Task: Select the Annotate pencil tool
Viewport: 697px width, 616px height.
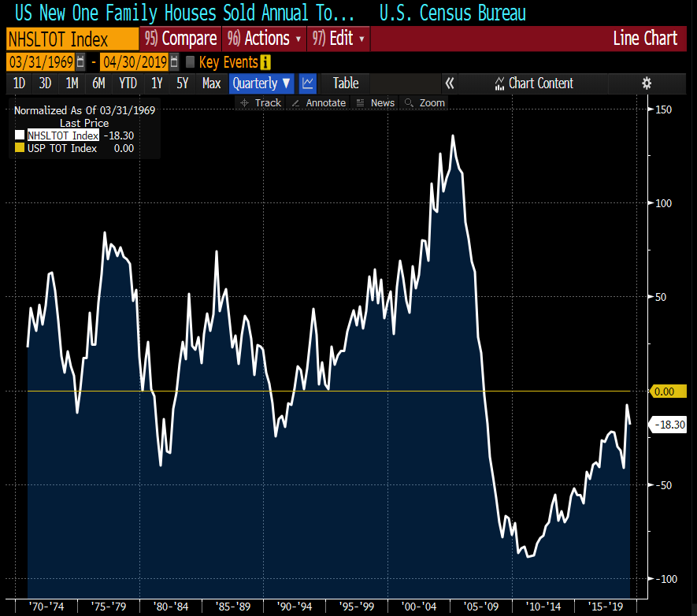Action: 319,102
